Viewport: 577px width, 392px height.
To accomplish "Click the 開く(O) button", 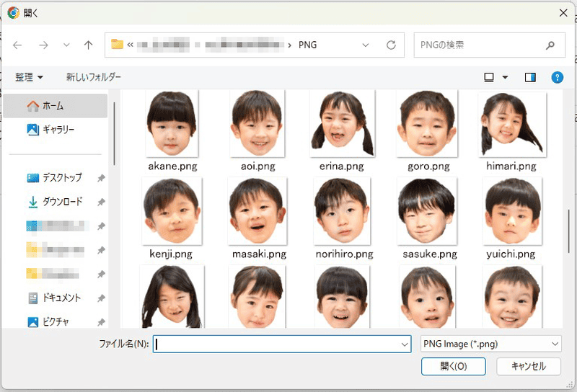I will click(x=454, y=366).
